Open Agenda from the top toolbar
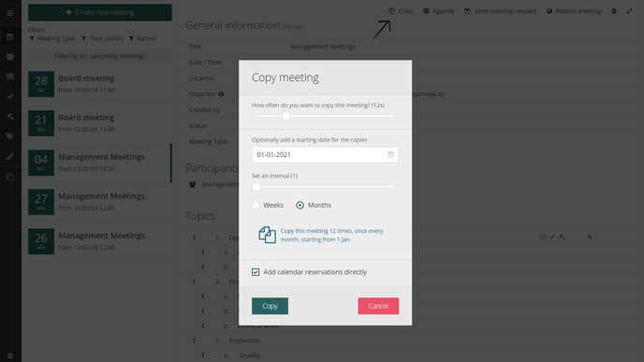Image resolution: width=644 pixels, height=362 pixels. tap(438, 11)
